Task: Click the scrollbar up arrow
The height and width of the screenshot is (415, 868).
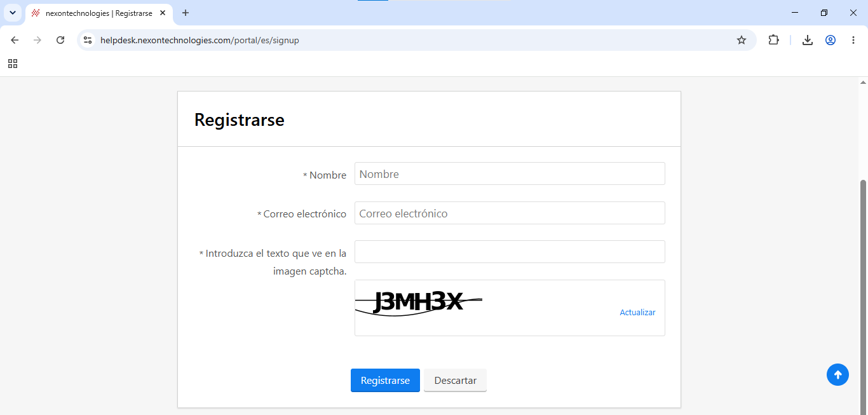Action: pos(863,82)
